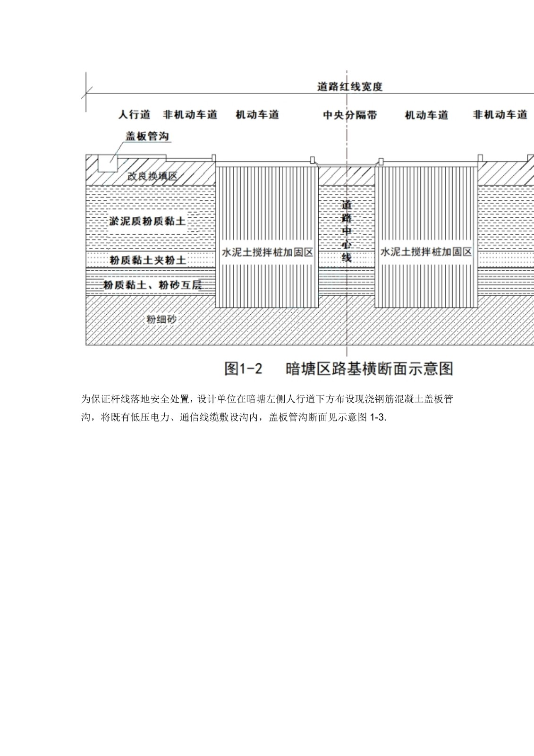Viewport: 534px width, 756px height.
Task: Select the vertical 道路中心线 text
Action: click(347, 231)
